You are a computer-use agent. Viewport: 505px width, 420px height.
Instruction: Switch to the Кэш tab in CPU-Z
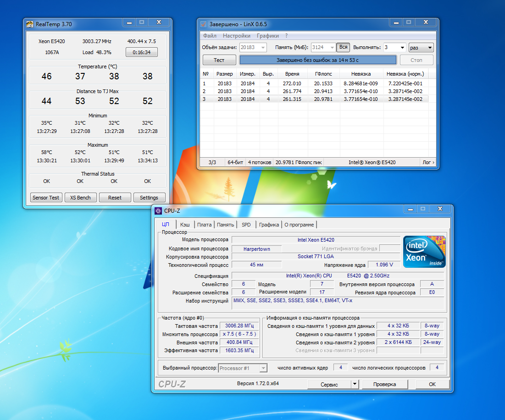click(185, 225)
